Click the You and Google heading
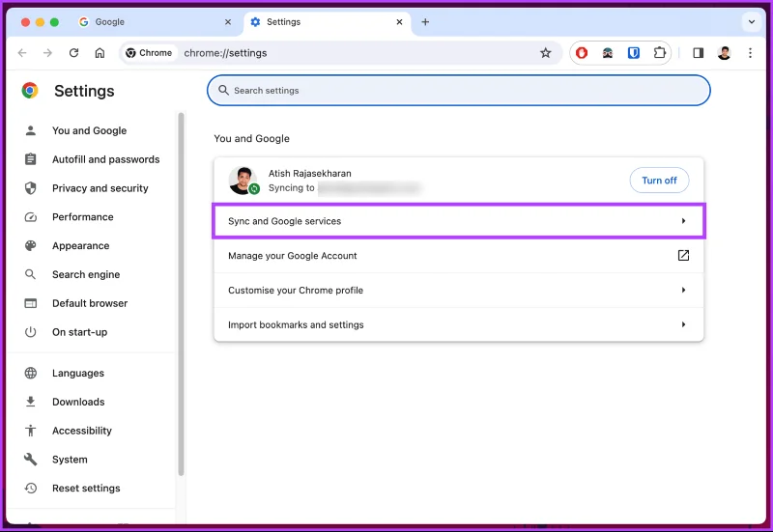This screenshot has width=773, height=532. [251, 138]
